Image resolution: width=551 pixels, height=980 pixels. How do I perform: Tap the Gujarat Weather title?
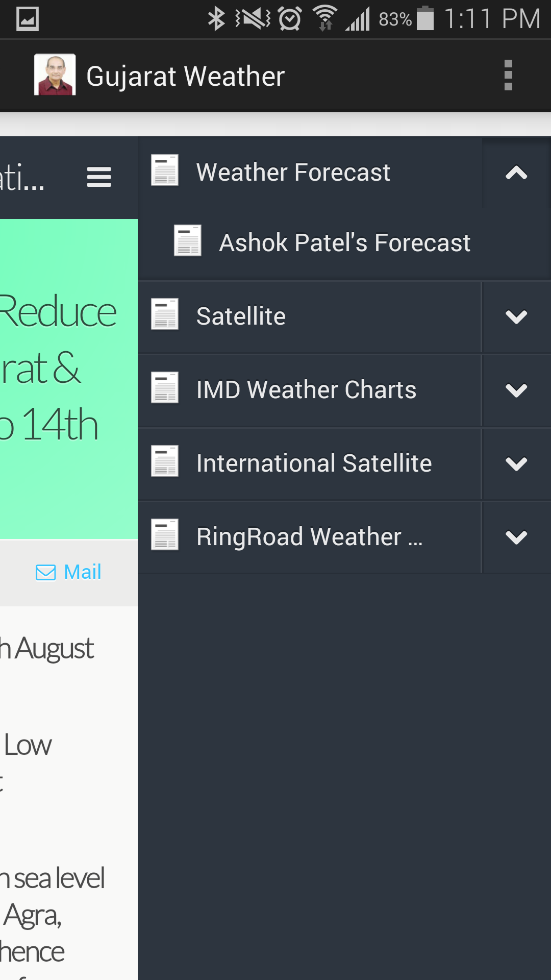[185, 77]
